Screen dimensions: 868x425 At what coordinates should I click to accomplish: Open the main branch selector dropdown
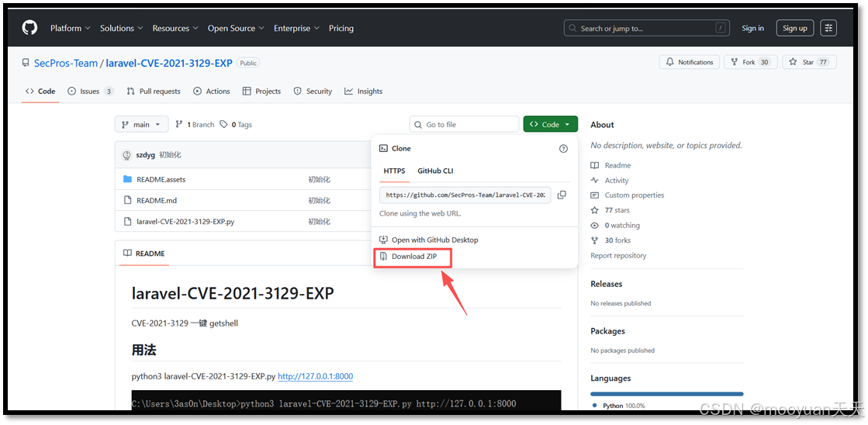coord(141,125)
